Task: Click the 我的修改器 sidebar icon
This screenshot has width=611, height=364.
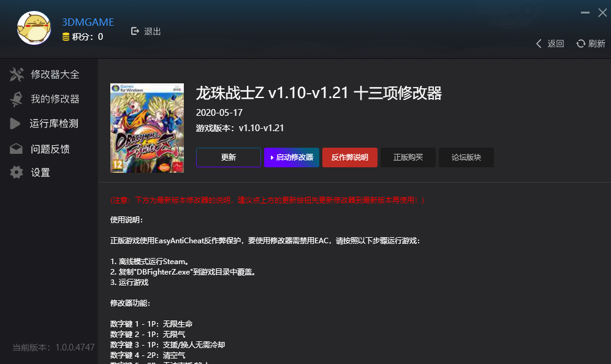Action: pyautogui.click(x=15, y=99)
